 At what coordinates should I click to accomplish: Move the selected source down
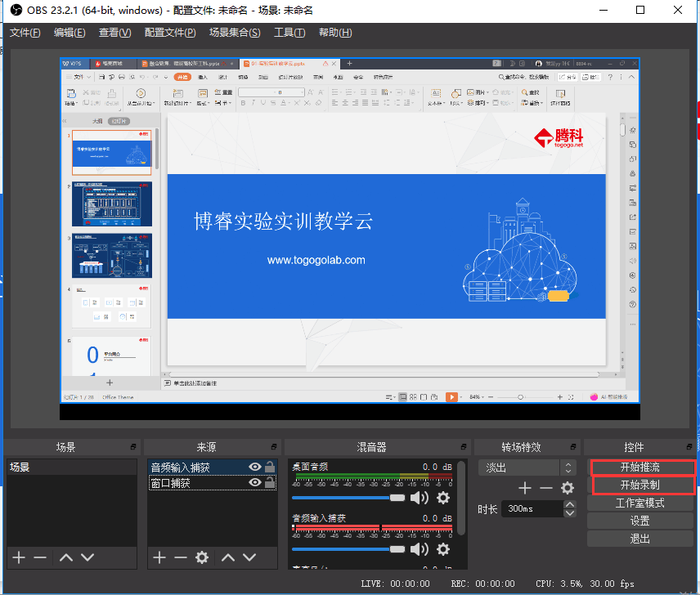pos(249,557)
